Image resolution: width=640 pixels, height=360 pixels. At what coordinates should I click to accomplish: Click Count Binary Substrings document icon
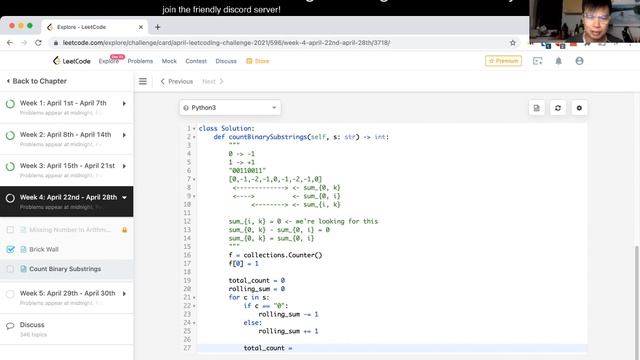23,269
